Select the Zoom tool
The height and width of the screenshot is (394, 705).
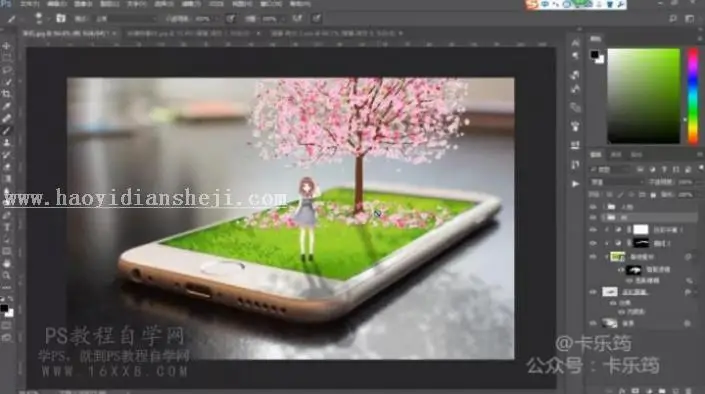tap(7, 275)
